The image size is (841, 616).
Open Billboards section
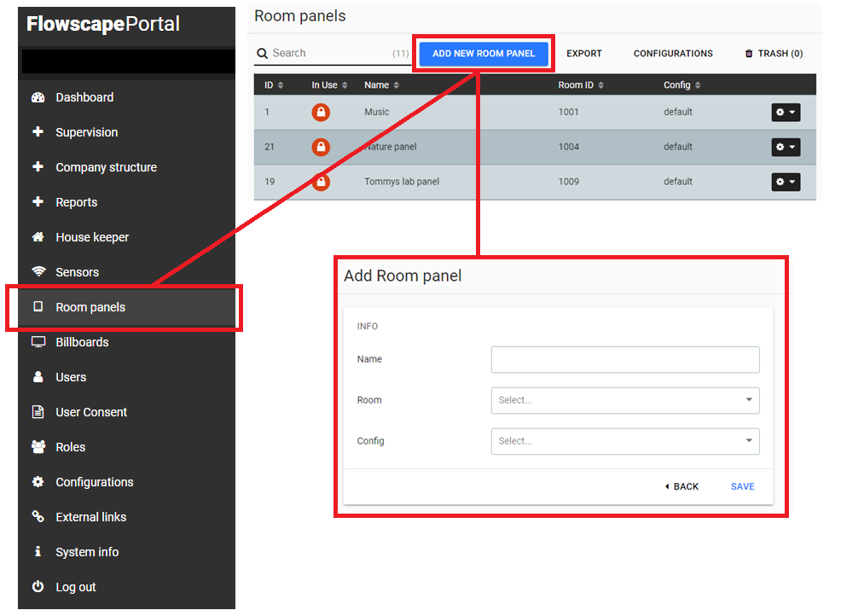coord(82,342)
